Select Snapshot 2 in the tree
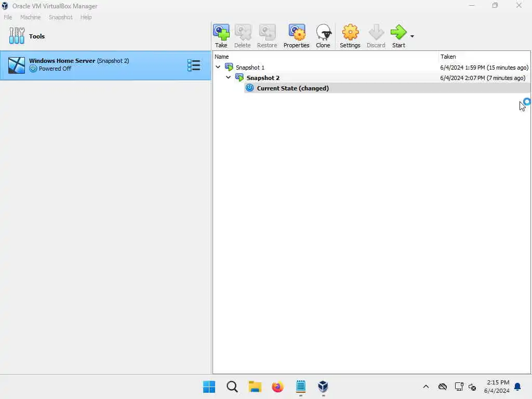532x399 pixels. (263, 78)
